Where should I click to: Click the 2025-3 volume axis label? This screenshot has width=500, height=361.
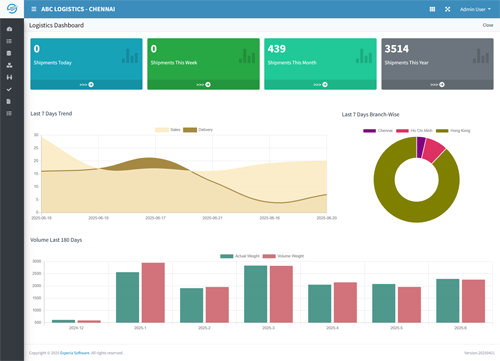coord(268,328)
